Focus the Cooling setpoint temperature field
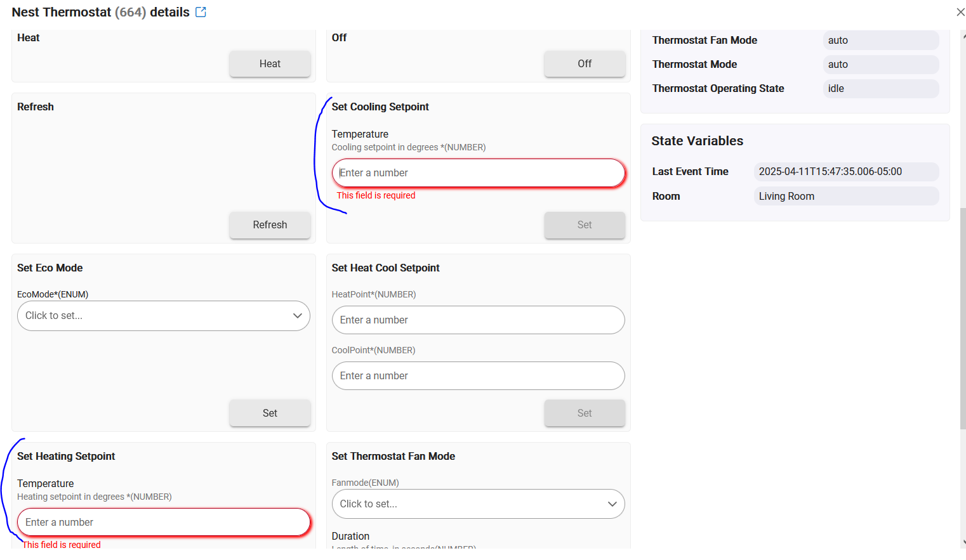966x560 pixels. coord(479,173)
